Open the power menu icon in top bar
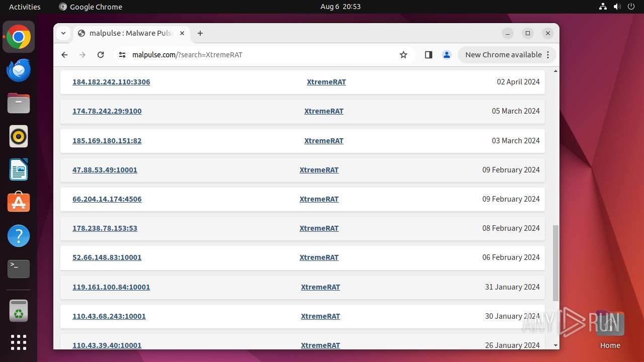The image size is (644, 362). point(631,7)
